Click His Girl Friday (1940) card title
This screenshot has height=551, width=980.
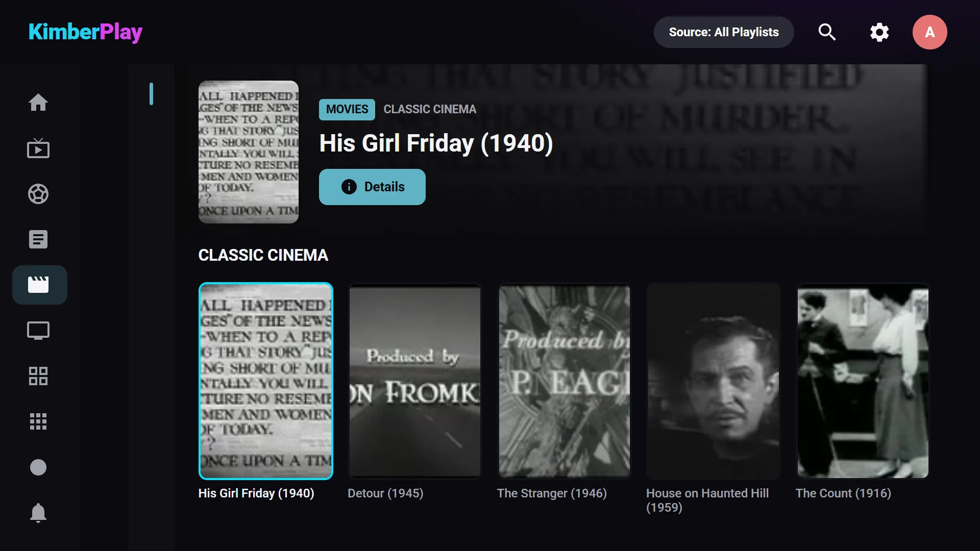(x=256, y=493)
